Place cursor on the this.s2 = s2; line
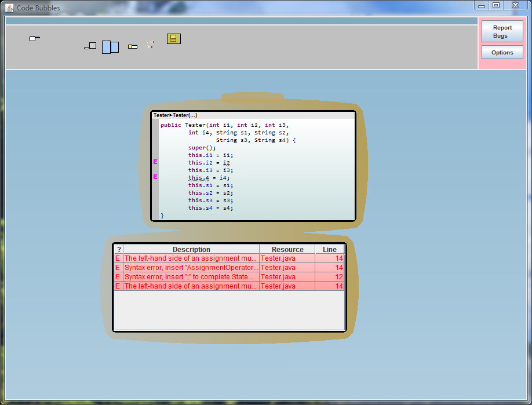532x405 pixels. coord(211,193)
